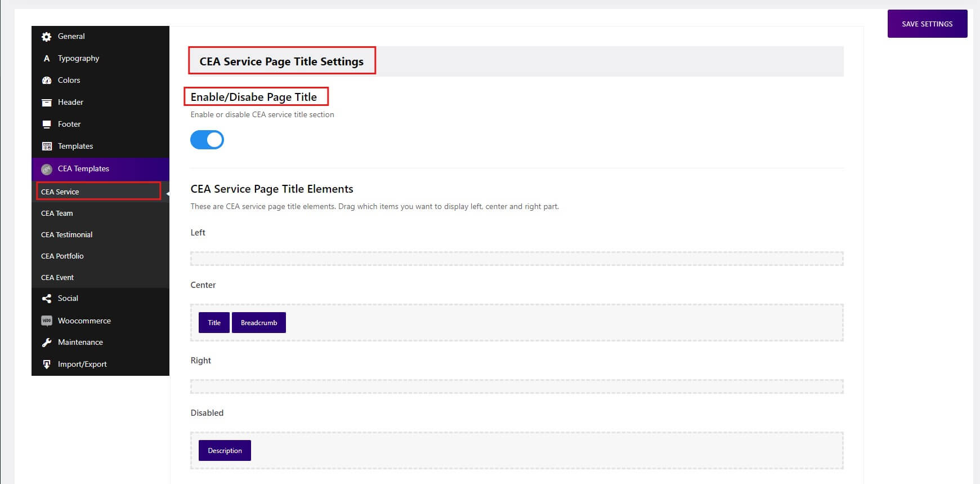The width and height of the screenshot is (980, 484).
Task: Select the CEA Testimonial submenu item
Action: click(x=67, y=235)
